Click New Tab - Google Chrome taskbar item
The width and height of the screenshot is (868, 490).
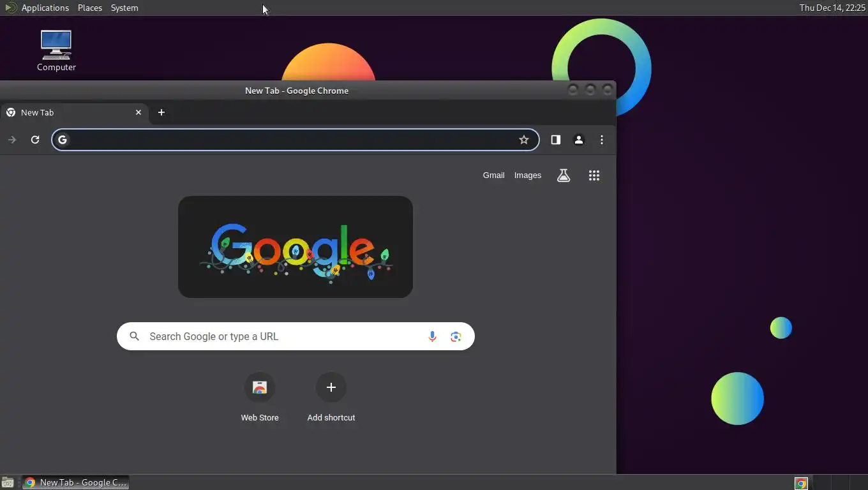tap(76, 482)
